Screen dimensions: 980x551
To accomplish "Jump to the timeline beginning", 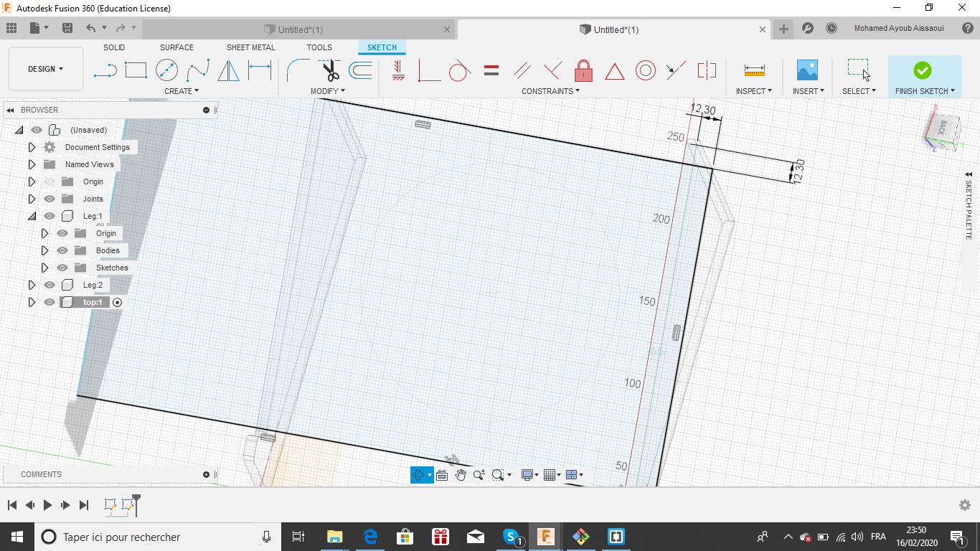I will click(12, 505).
